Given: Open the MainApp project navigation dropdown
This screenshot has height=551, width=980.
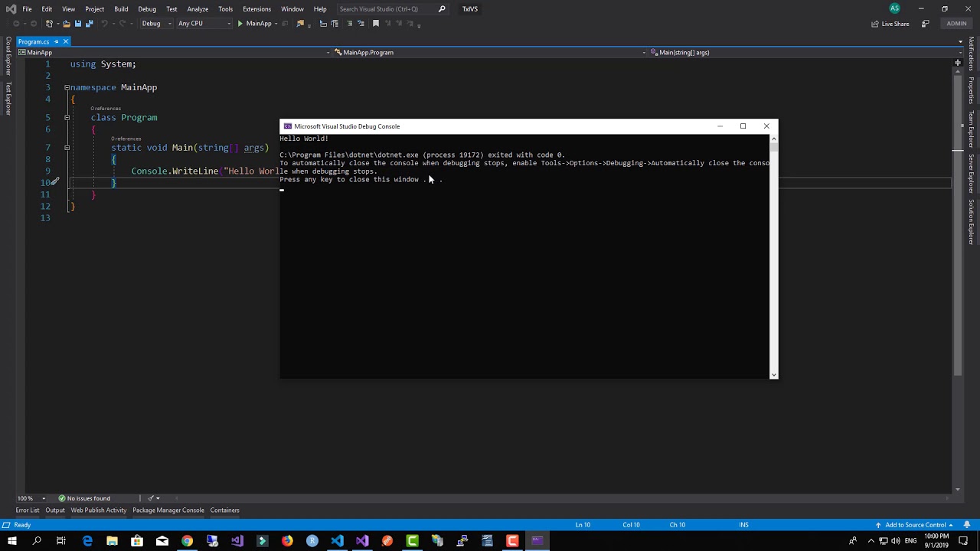Looking at the screenshot, I should 175,52.
